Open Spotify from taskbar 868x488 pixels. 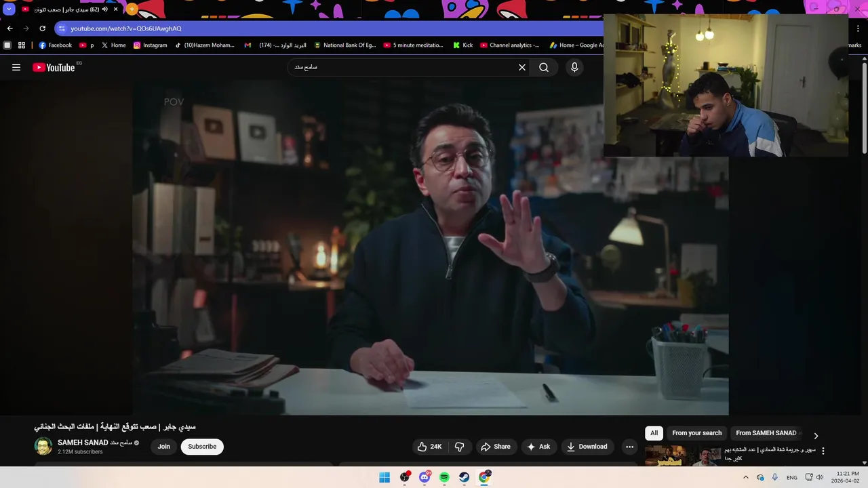click(444, 477)
